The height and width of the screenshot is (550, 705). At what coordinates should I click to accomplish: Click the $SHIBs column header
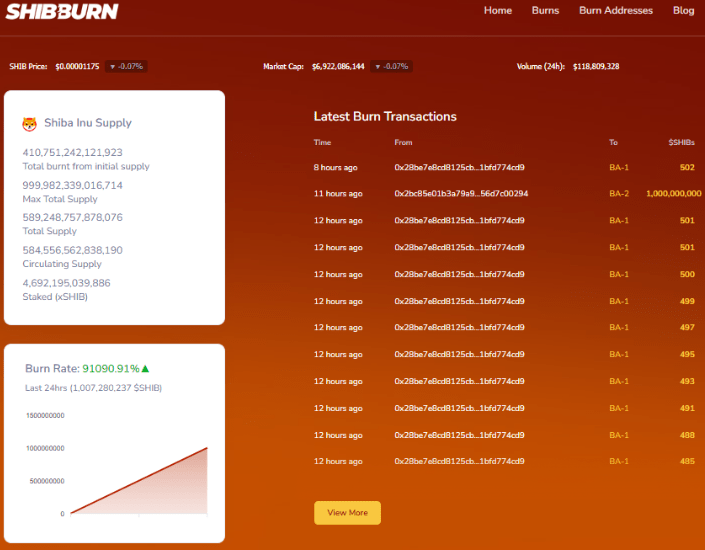coord(681,143)
